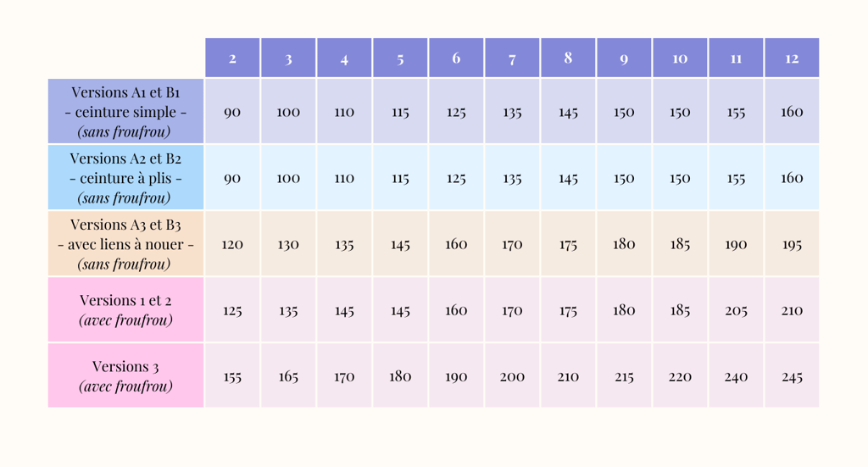Select the 205 cell in Versions 1 et 2 row
This screenshot has height=467, width=868.
click(736, 309)
